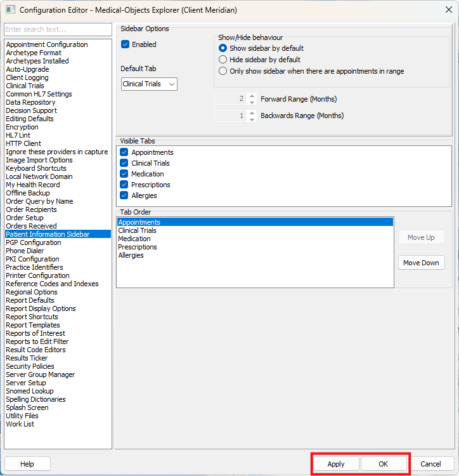Click the Cancel button
Screen dimensions: 459x476
430,464
